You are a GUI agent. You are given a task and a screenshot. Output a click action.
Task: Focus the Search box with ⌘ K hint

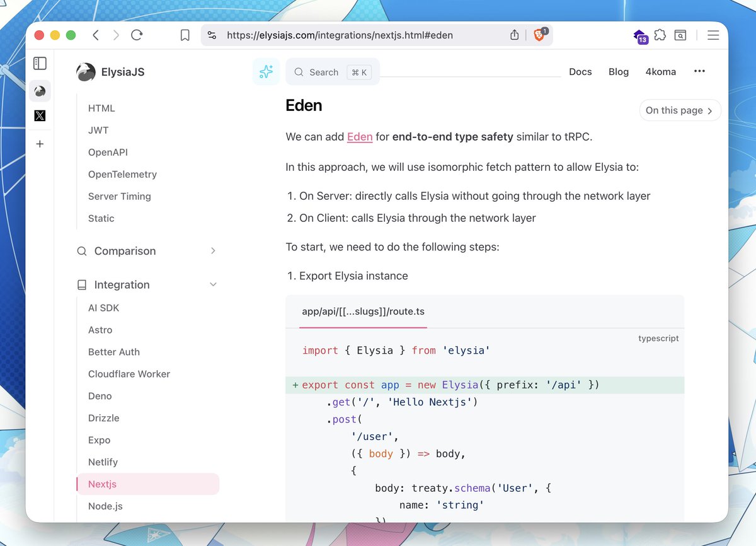pyautogui.click(x=333, y=72)
